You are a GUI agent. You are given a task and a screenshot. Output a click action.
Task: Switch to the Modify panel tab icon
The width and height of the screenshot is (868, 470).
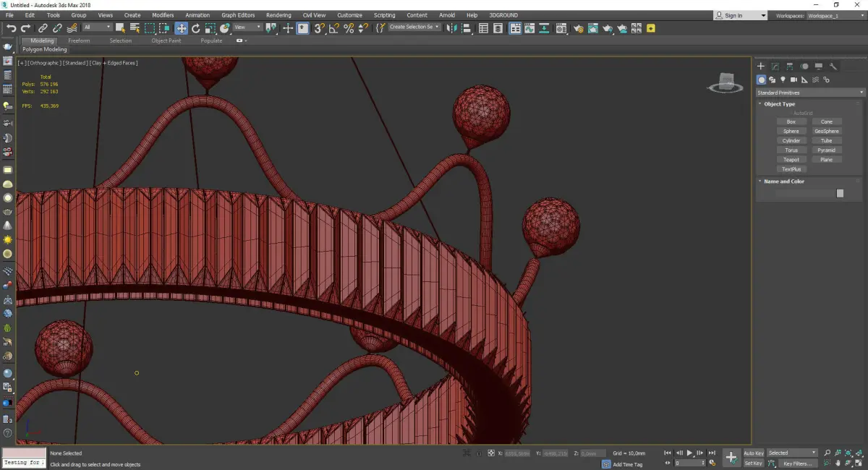[x=775, y=67]
